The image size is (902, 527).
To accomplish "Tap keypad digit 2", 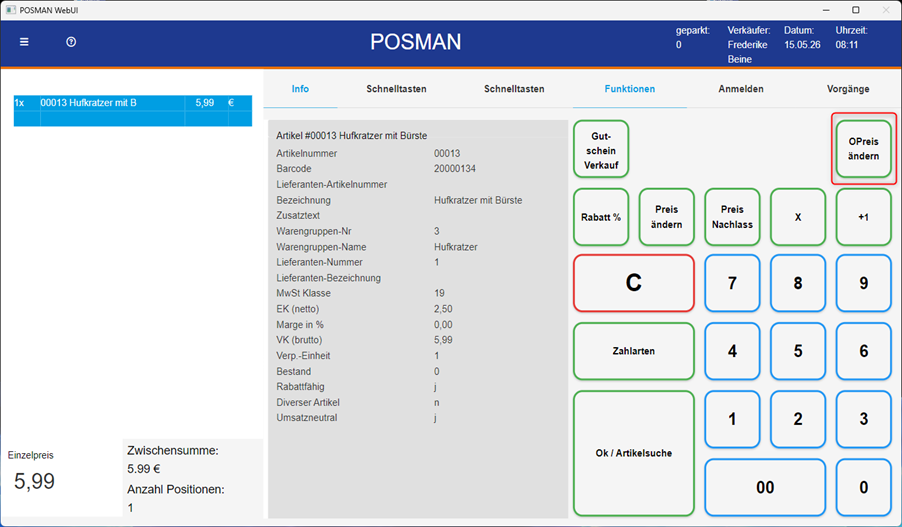I will tap(798, 419).
